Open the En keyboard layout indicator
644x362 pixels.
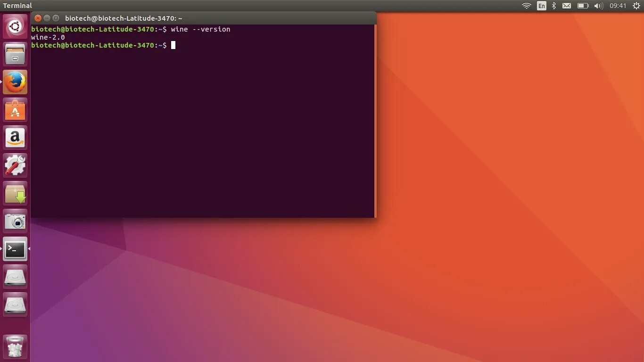(x=542, y=6)
